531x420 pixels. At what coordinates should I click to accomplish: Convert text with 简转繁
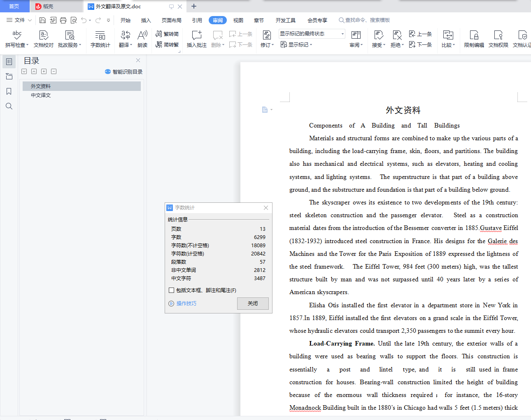point(167,44)
